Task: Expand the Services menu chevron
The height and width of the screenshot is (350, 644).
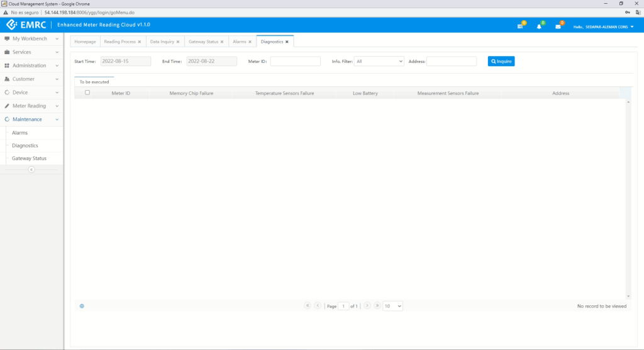Action: pos(57,52)
